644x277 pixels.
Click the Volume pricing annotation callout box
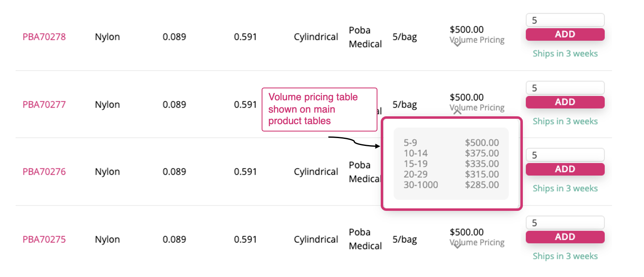point(320,109)
